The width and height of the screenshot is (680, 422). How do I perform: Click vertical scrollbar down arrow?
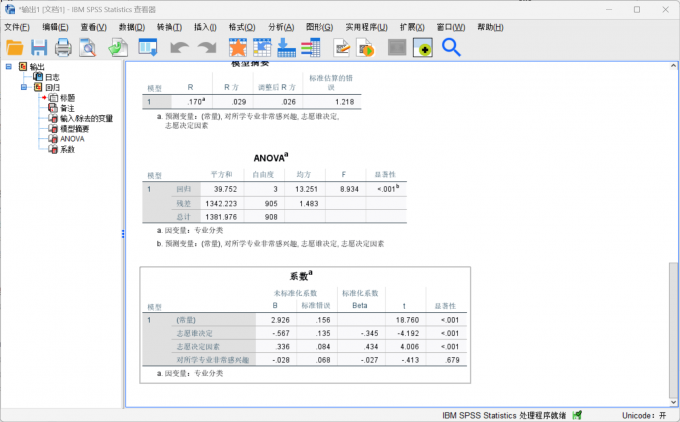coord(673,402)
